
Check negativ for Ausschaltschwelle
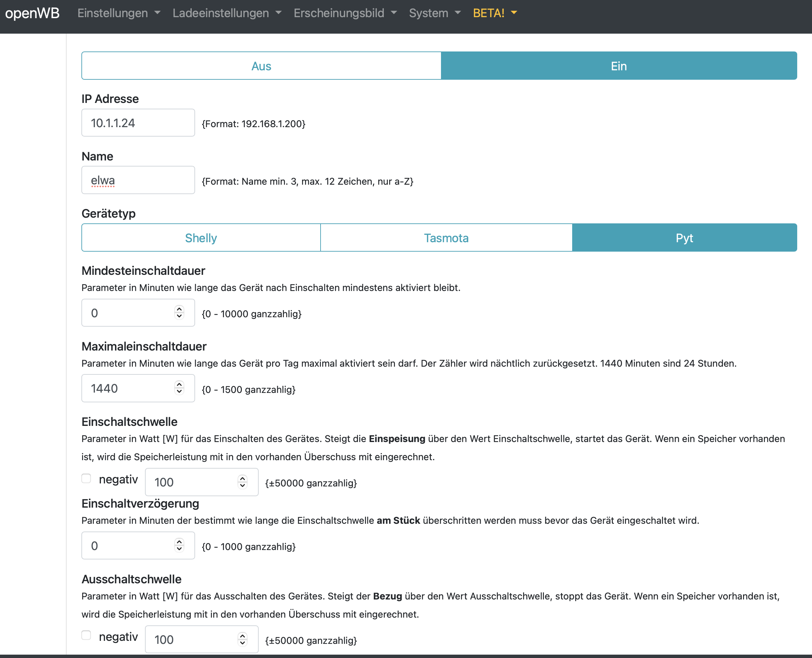86,635
